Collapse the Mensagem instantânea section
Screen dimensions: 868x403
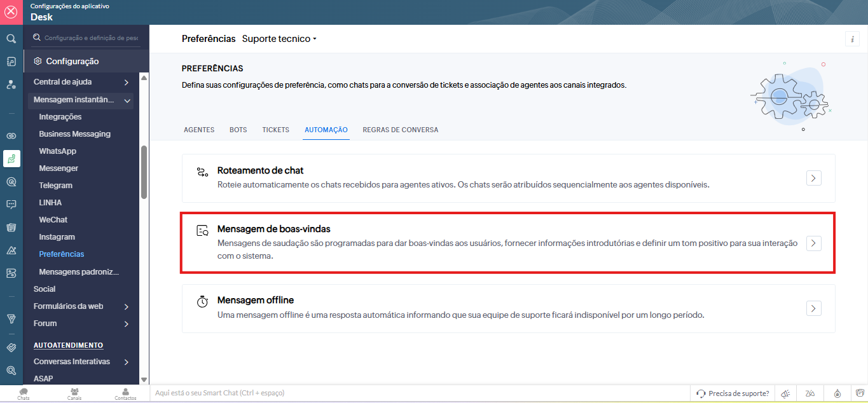(127, 100)
